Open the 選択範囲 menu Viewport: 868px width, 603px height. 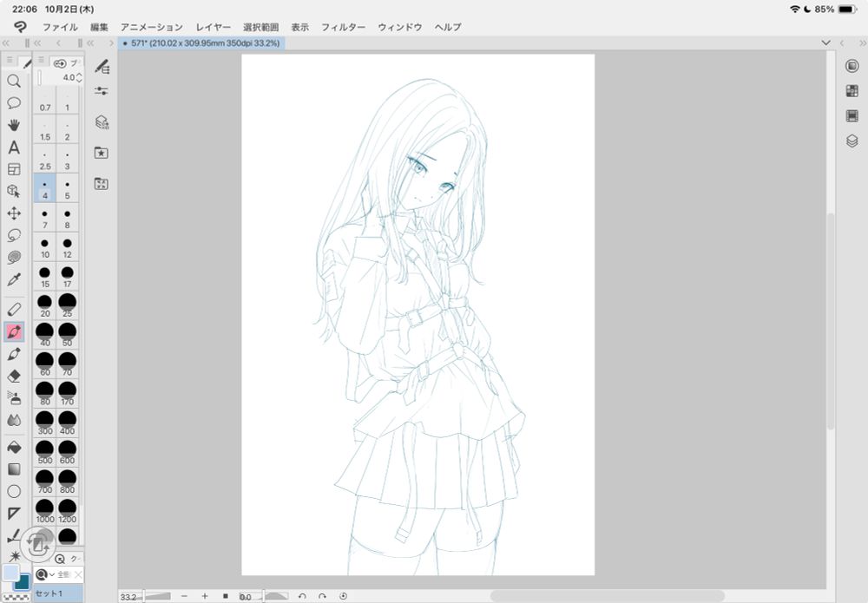tap(260, 27)
